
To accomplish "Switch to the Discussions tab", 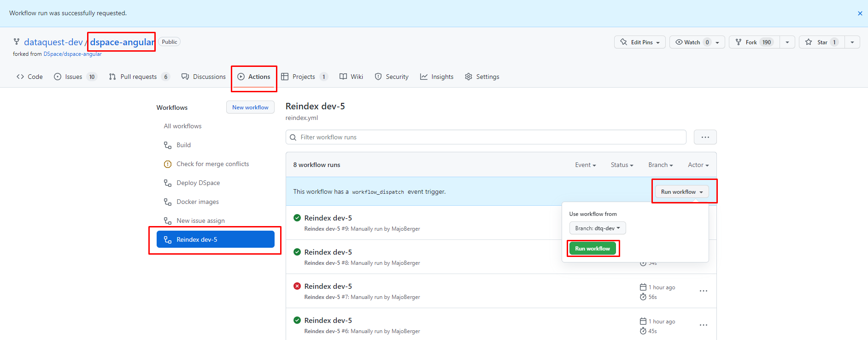I will 203,77.
